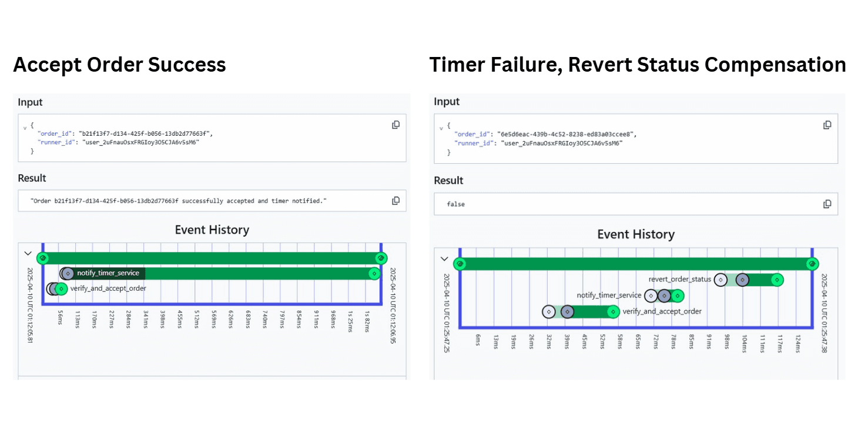Copy the Result text in Accept Order Success
Image resolution: width=868 pixels, height=437 pixels.
396,200
